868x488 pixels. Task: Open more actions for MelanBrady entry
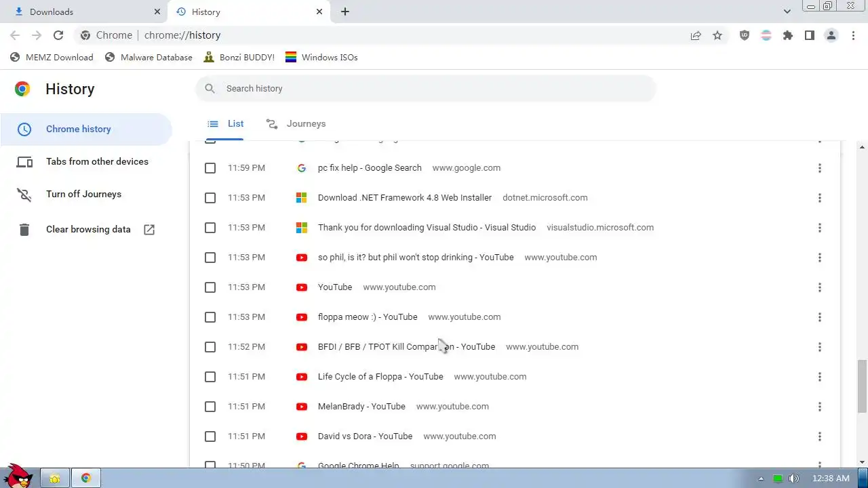[x=819, y=407]
